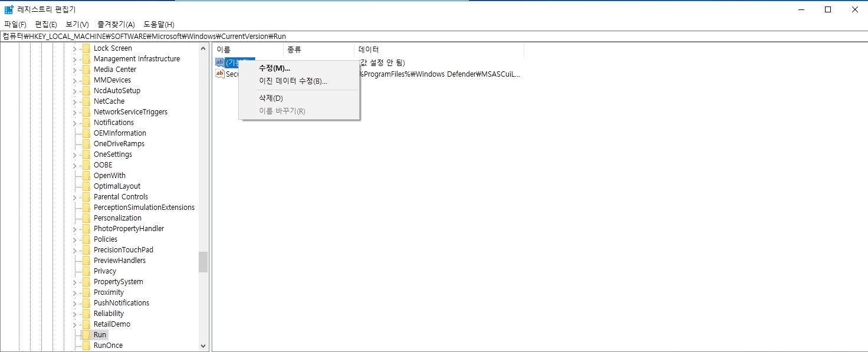Open the 즐겨찾기(A) menu

[116, 24]
